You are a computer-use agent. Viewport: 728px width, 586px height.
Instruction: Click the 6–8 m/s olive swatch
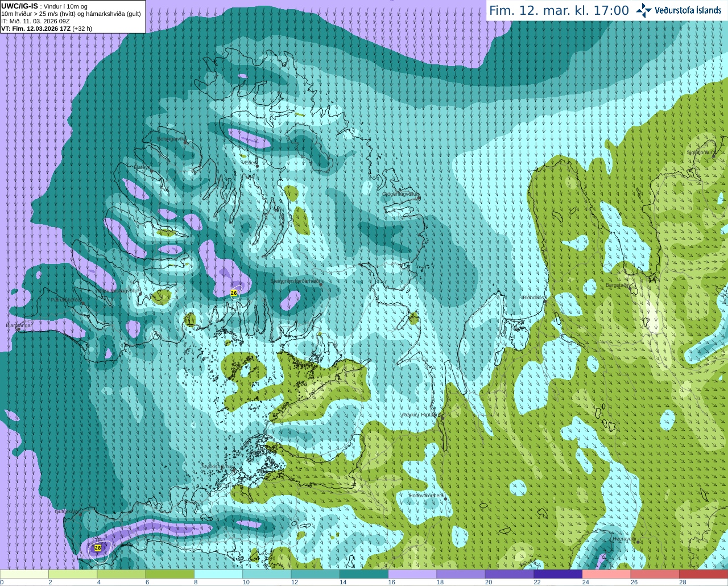coord(170,574)
